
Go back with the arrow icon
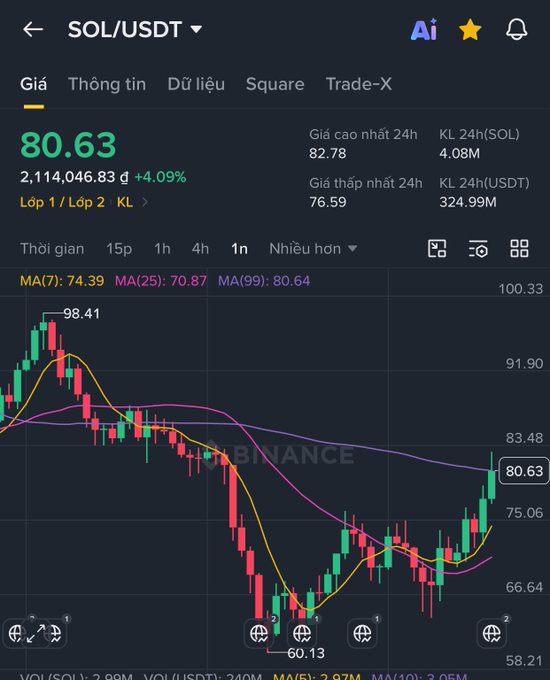[x=33, y=29]
